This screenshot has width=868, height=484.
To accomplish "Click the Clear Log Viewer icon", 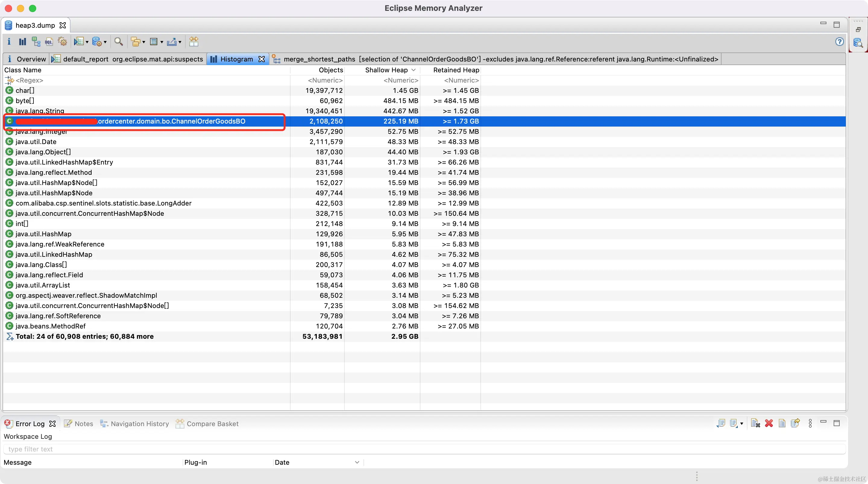I will point(755,423).
